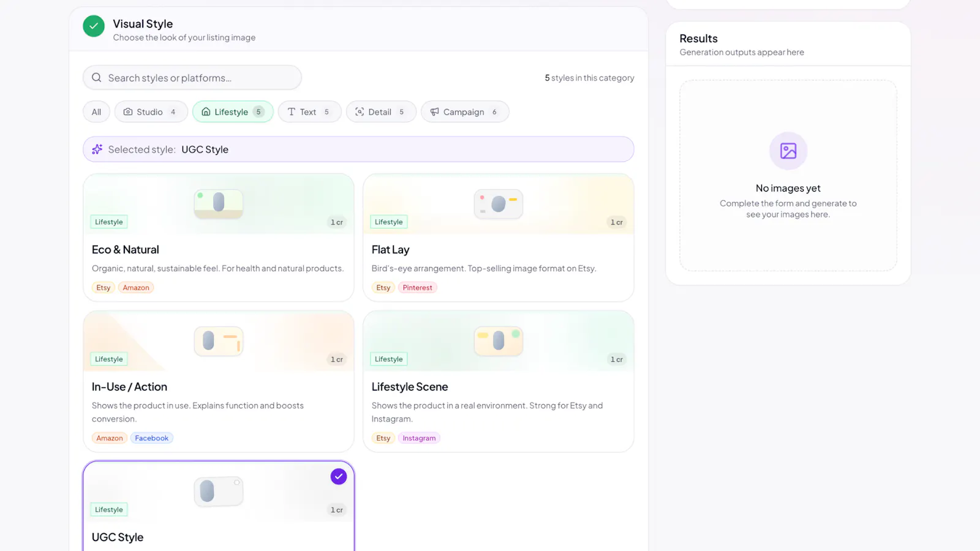Filter by the Studio category

tap(151, 112)
